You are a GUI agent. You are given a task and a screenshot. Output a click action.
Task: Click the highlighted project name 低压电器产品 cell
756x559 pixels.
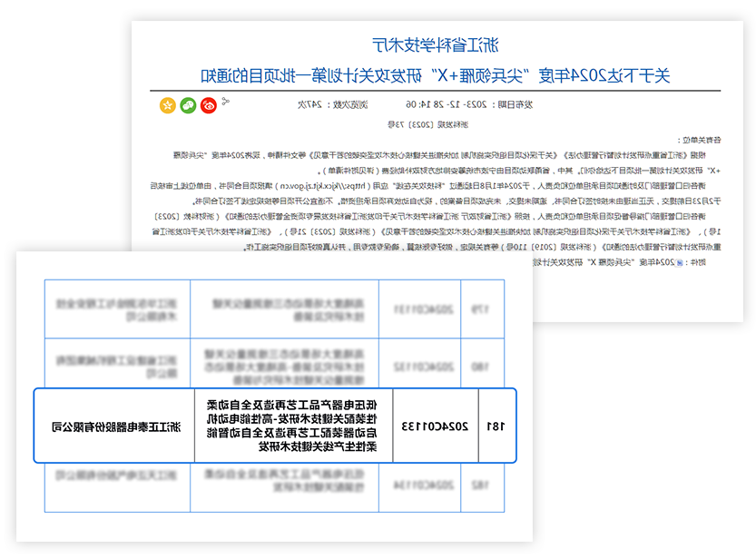[294, 426]
